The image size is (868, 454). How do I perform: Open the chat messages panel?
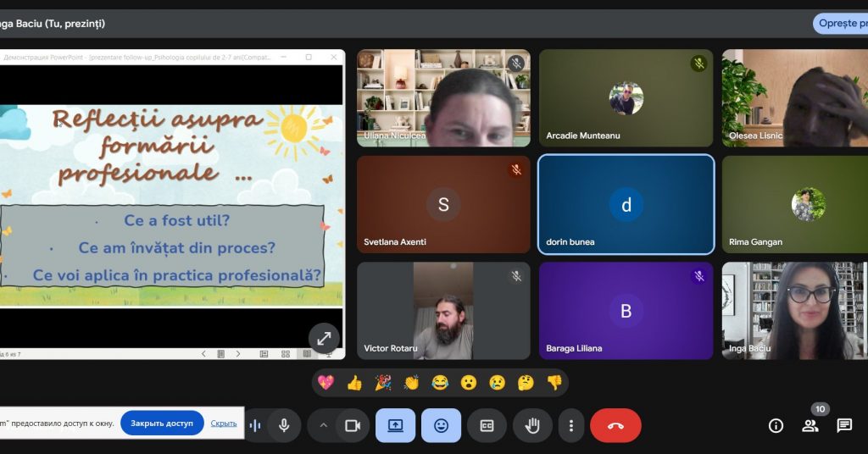(844, 425)
